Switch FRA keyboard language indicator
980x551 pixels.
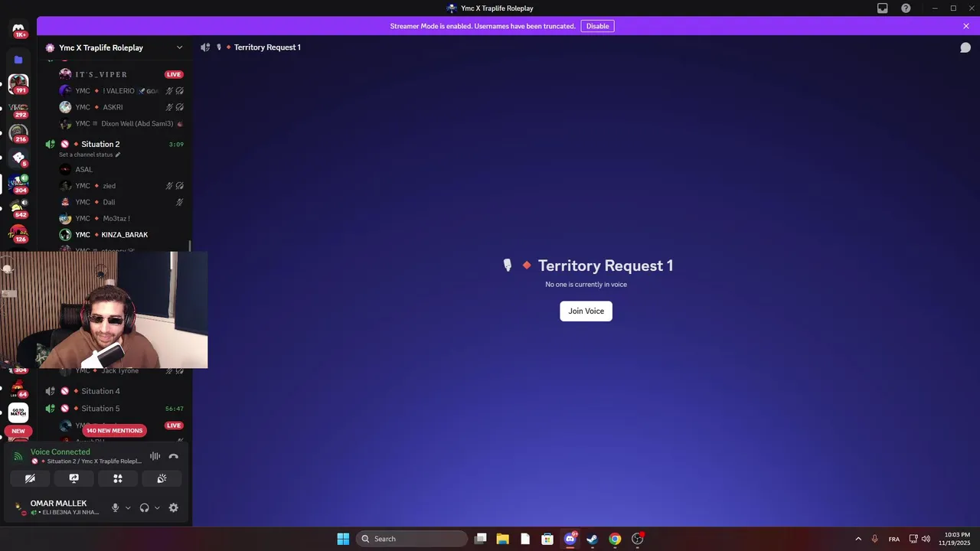click(894, 539)
